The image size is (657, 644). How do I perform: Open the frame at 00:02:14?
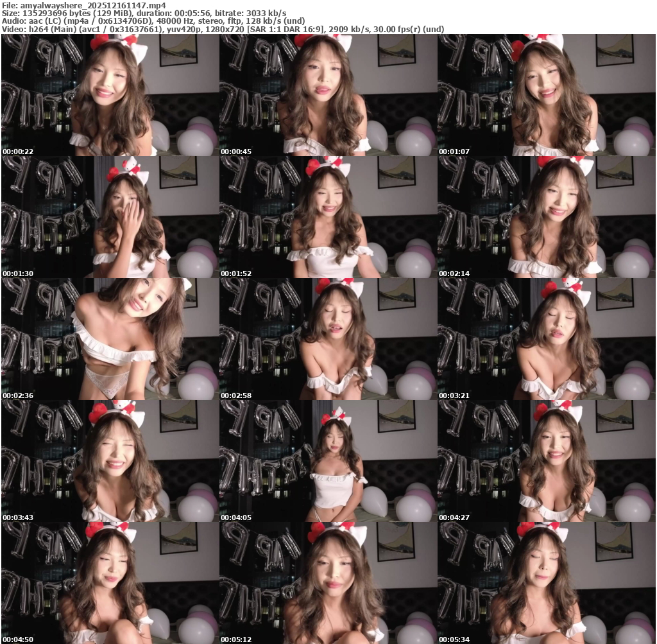pos(546,217)
